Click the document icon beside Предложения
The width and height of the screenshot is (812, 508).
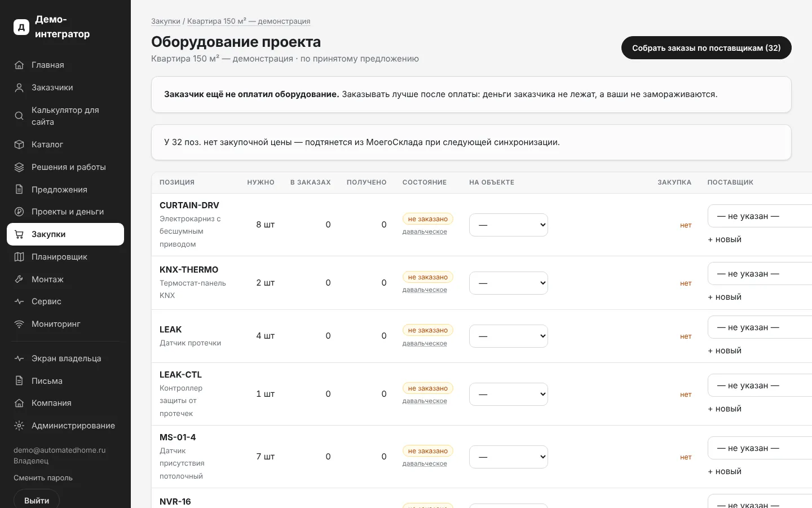pos(19,190)
